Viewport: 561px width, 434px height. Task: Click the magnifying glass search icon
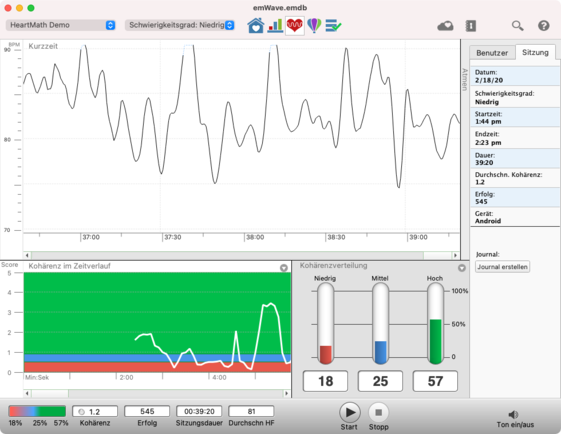click(517, 26)
